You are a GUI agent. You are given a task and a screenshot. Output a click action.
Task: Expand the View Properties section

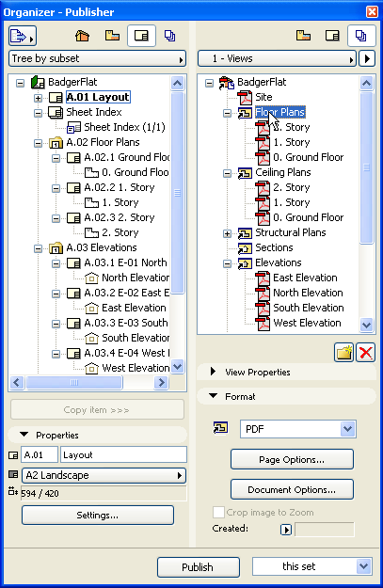click(x=213, y=372)
